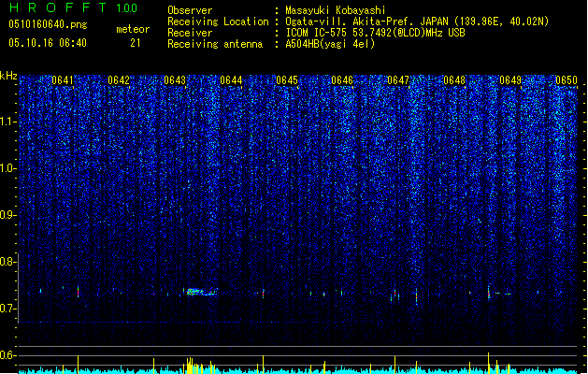Click the 0647 time marker
The width and height of the screenshot is (588, 374).
tap(398, 80)
